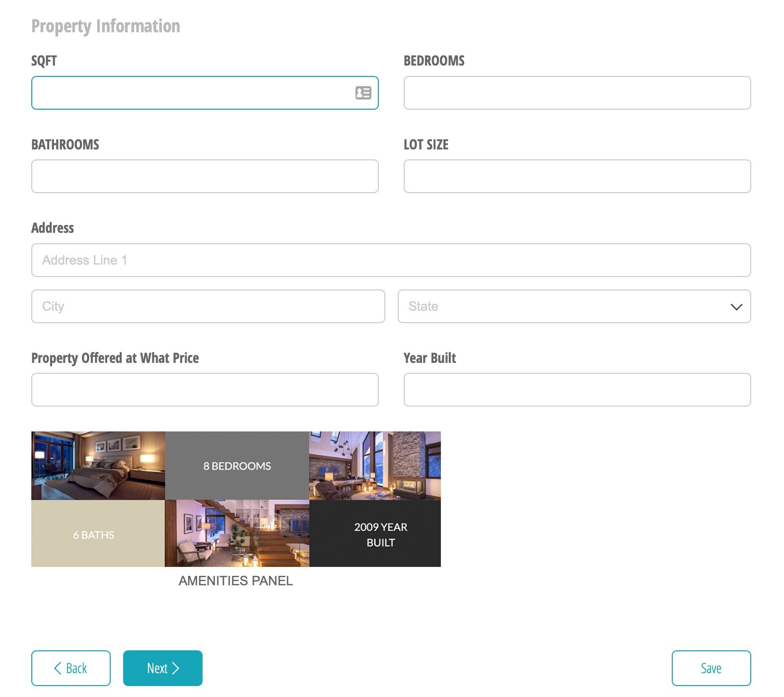The height and width of the screenshot is (697, 784).
Task: Click the Property Offered at What Price label
Action: point(115,358)
